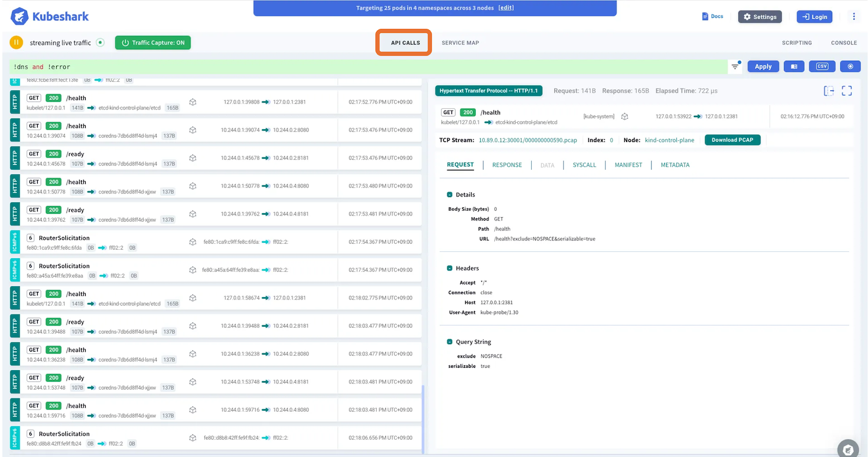Click cube icon in fe80::d8b8 RouterSolicitation row
Image resolution: width=868 pixels, height=457 pixels.
coord(193,438)
